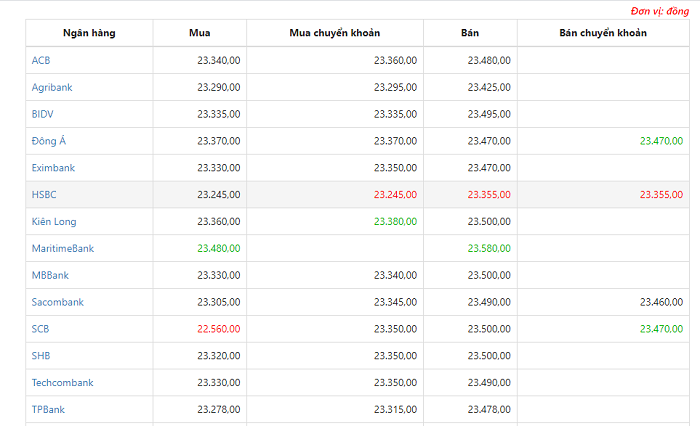Viewport: 700px width, 426px height.
Task: Select the MBBank link
Action: click(50, 275)
